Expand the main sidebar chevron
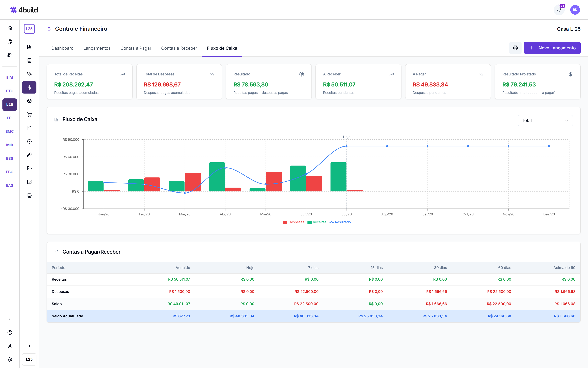This screenshot has height=368, width=588. (10, 319)
